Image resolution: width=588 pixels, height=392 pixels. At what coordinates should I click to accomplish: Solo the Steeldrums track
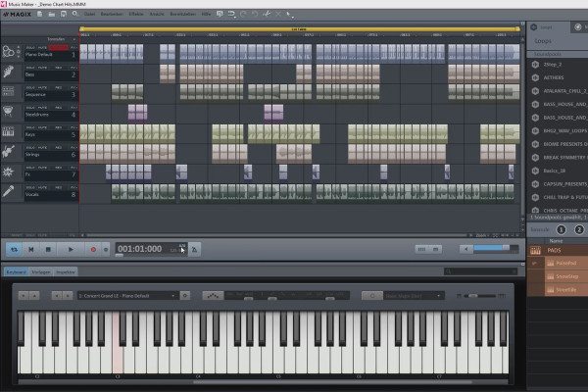pos(30,108)
